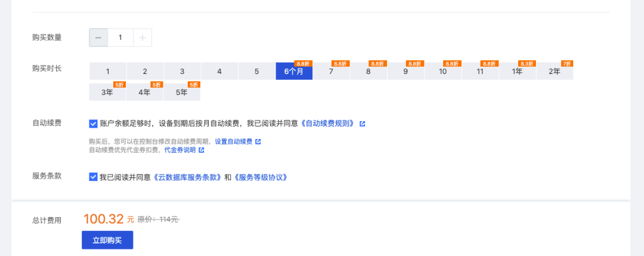Select the 2年 duration option

coord(555,71)
